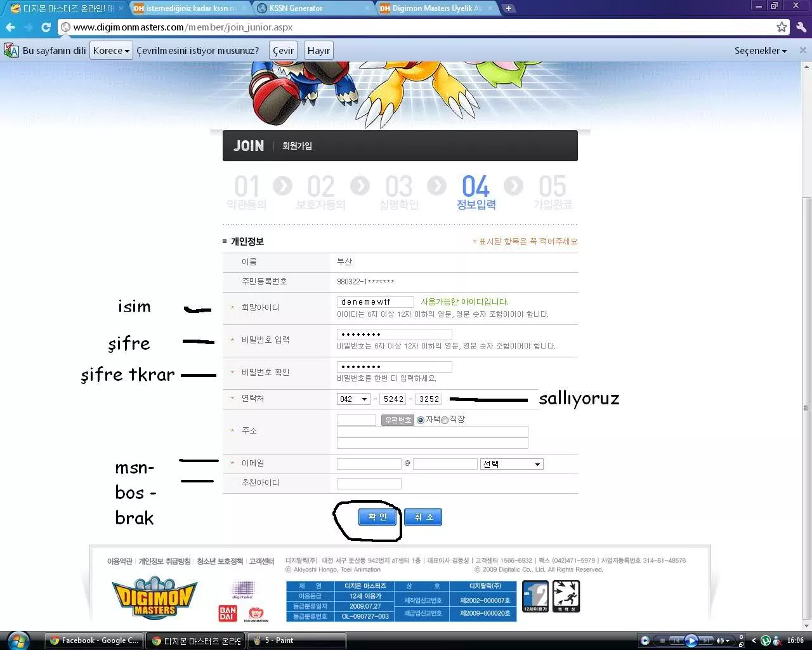Open the 고객센터 footer link
This screenshot has height=650, width=812.
[261, 561]
